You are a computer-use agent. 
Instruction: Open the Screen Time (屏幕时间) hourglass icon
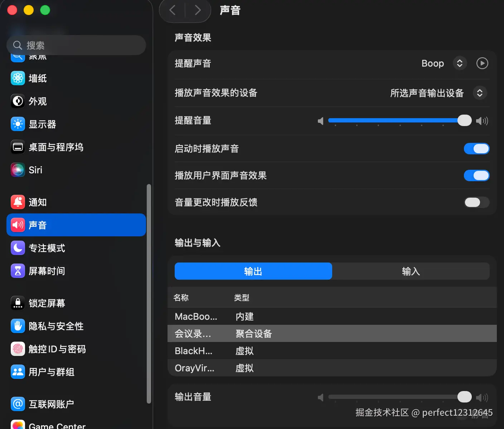pyautogui.click(x=18, y=271)
